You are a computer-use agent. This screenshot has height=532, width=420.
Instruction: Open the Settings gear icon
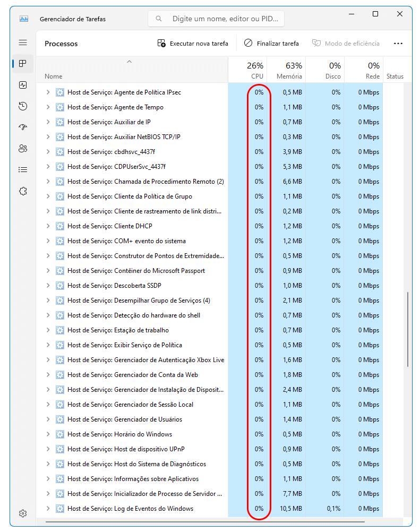(23, 513)
